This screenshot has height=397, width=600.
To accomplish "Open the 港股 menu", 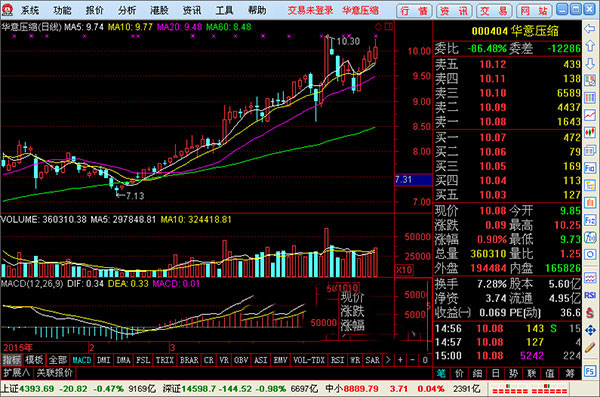I will tap(159, 10).
